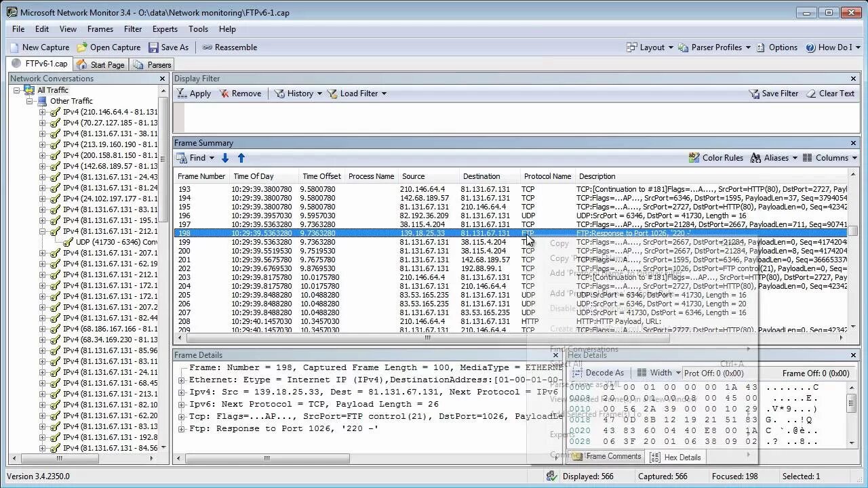Open the View menu

pos(68,29)
